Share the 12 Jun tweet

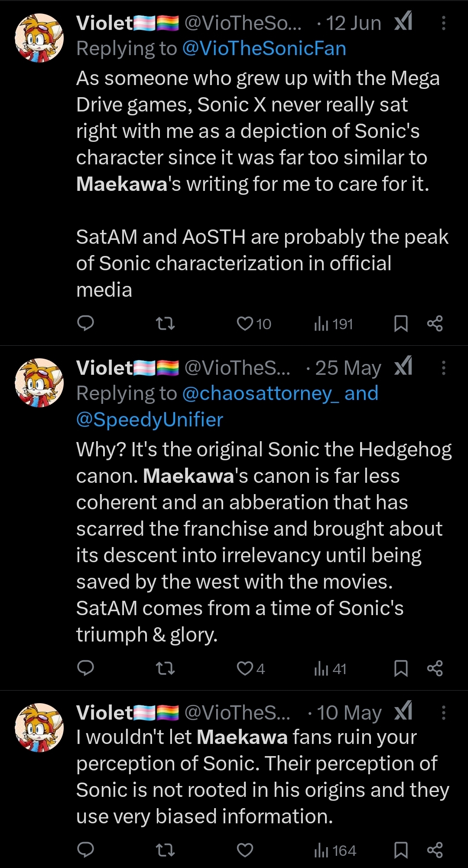[x=435, y=324]
